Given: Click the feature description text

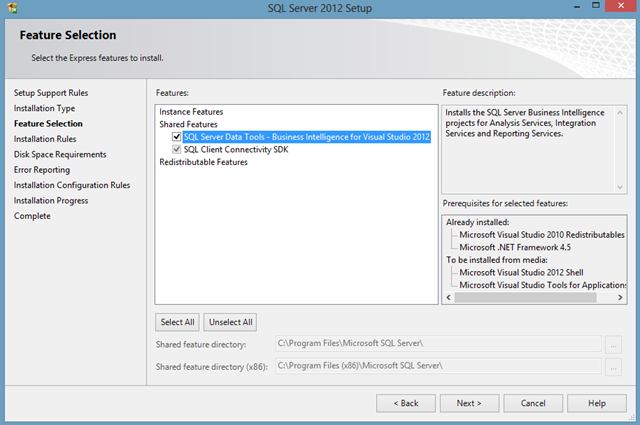Looking at the screenshot, I should click(x=524, y=123).
